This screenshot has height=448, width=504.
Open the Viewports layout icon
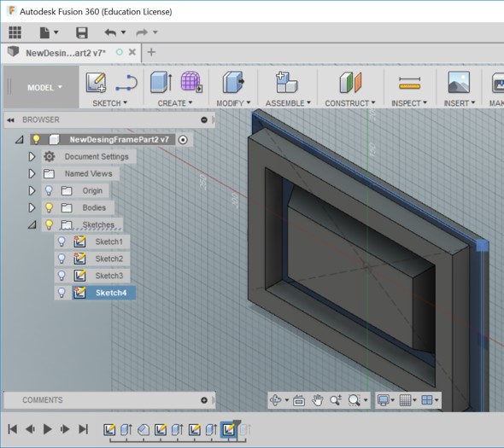point(427,400)
